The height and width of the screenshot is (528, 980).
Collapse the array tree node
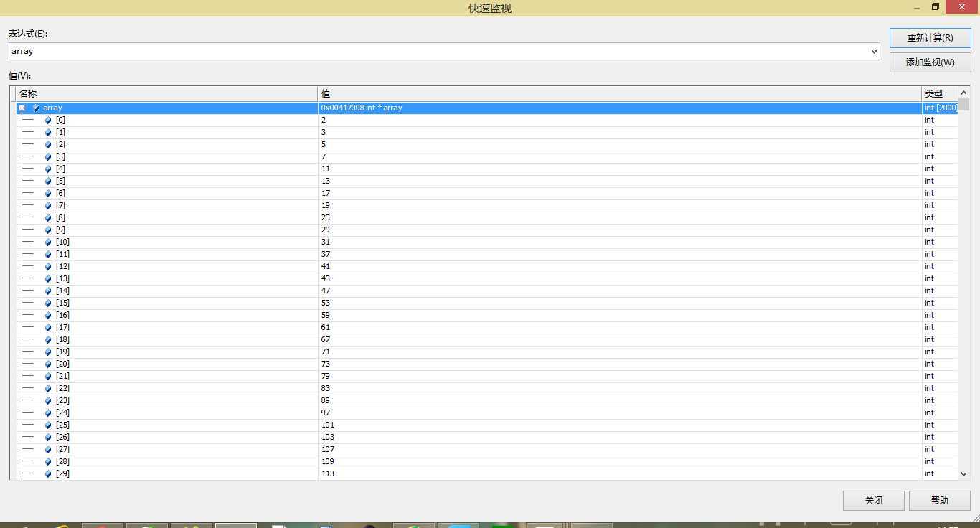click(22, 108)
